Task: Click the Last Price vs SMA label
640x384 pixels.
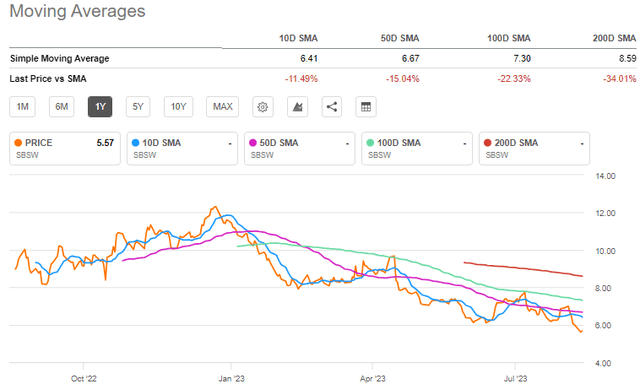Action: tap(48, 79)
